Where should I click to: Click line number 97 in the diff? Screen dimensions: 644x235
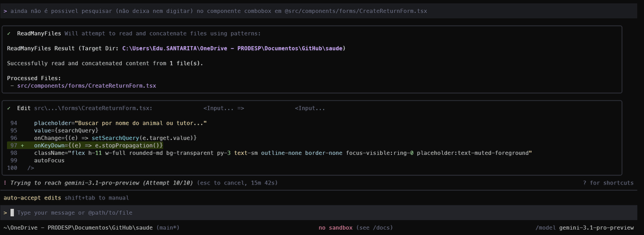(13, 146)
